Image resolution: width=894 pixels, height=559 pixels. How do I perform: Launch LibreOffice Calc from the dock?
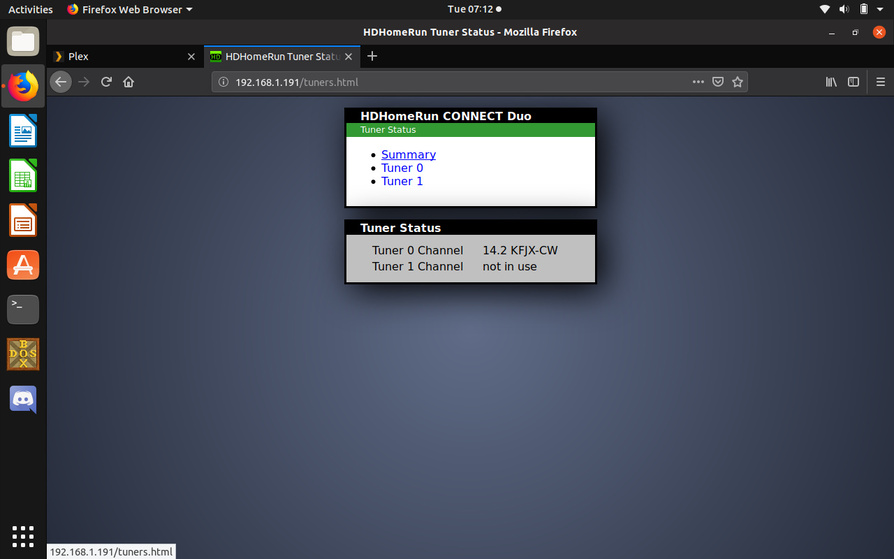pos(23,175)
